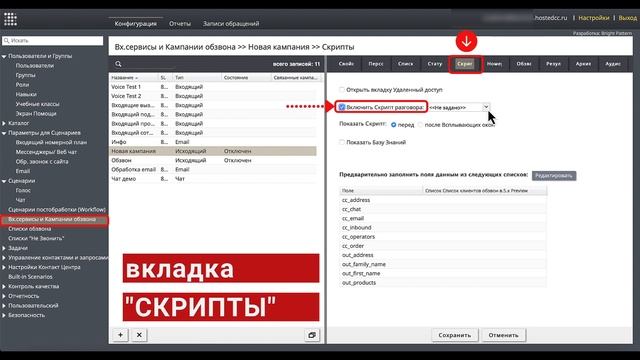
Task: Sort the list by Тип column header
Action: coord(197,78)
